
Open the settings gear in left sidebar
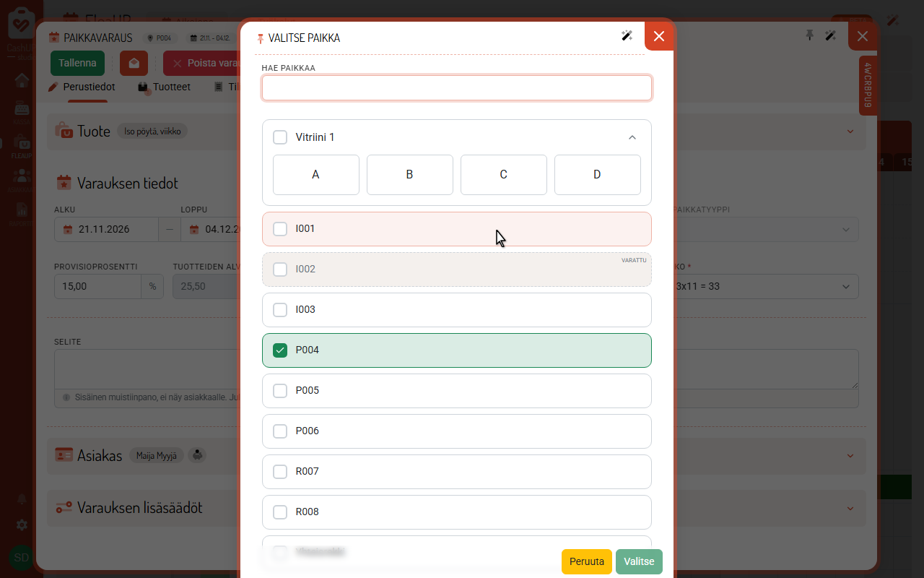(x=22, y=525)
